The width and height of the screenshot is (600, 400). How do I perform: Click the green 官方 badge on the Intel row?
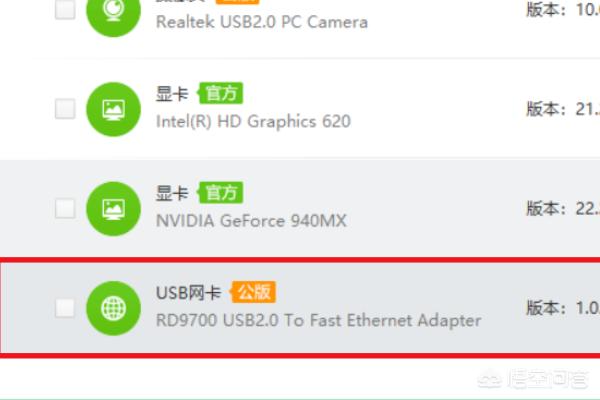pyautogui.click(x=220, y=93)
